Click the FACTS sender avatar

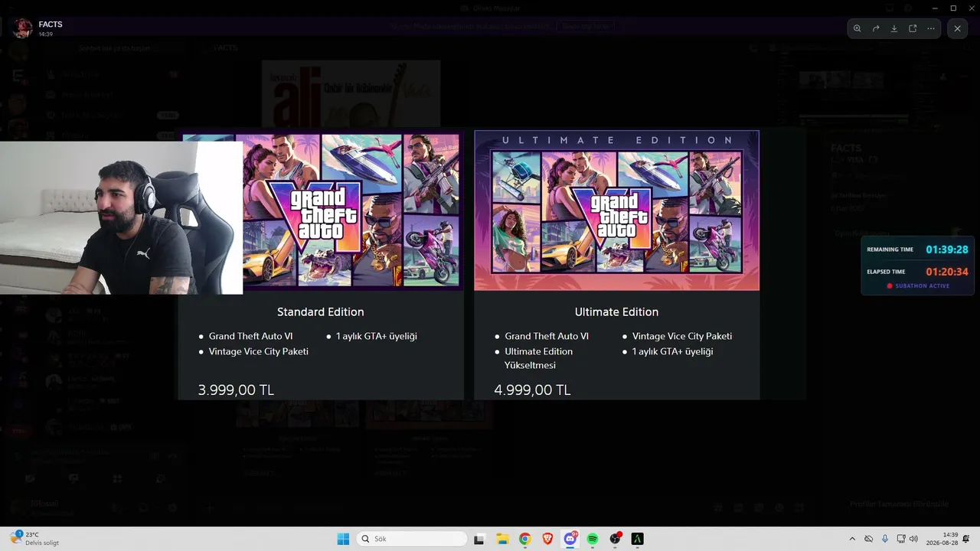[x=22, y=28]
